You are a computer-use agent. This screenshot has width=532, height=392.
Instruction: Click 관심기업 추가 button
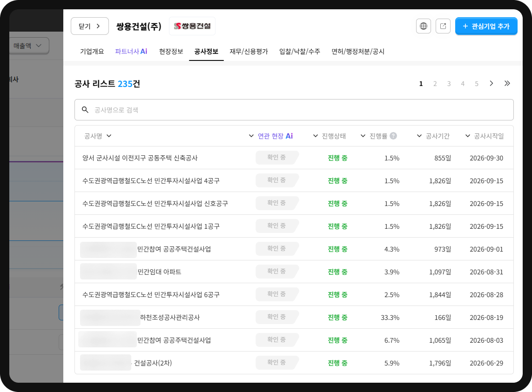[x=486, y=26]
